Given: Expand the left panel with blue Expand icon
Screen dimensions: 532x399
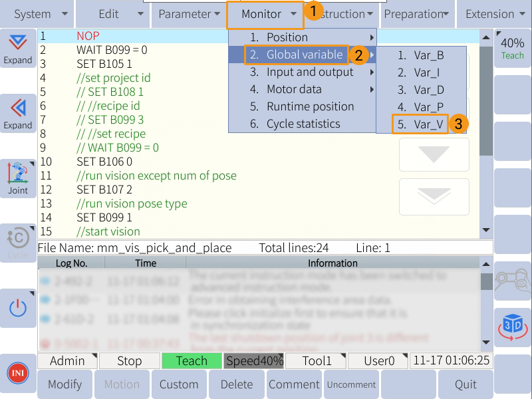Looking at the screenshot, I should pyautogui.click(x=18, y=49).
